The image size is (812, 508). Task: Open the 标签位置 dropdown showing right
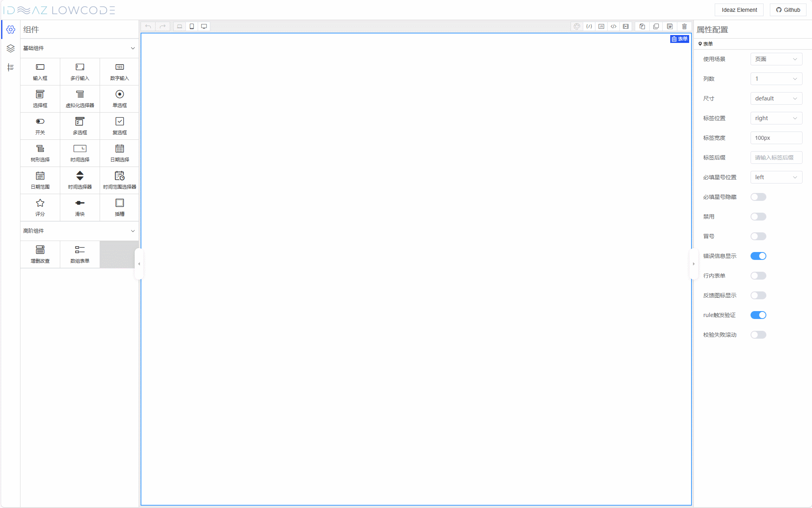(x=776, y=118)
